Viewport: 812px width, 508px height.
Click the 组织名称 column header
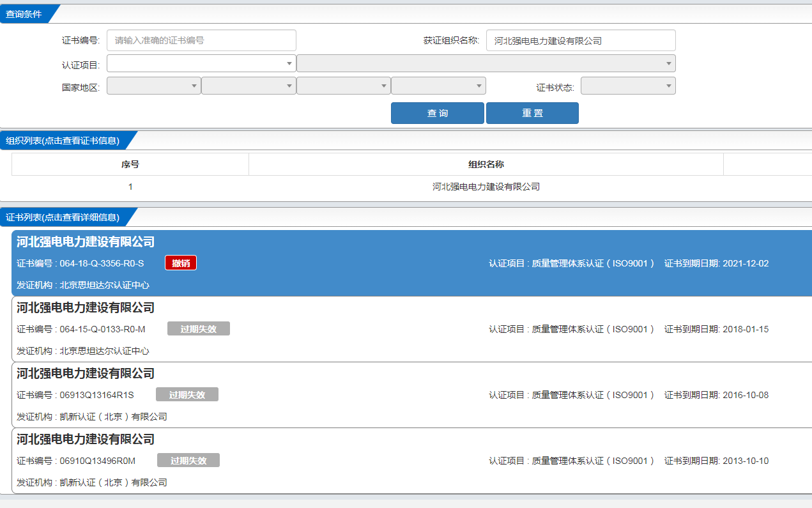tap(486, 164)
